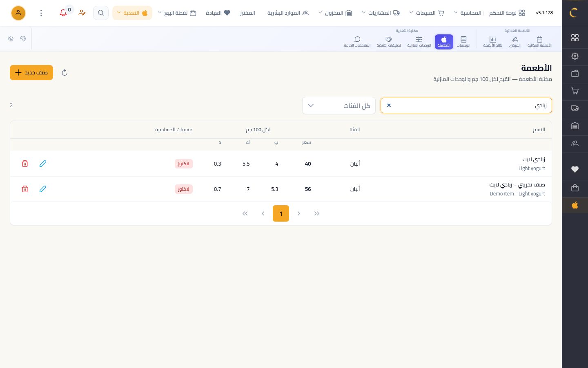Open the notifications bell
The height and width of the screenshot is (368, 588).
63,13
